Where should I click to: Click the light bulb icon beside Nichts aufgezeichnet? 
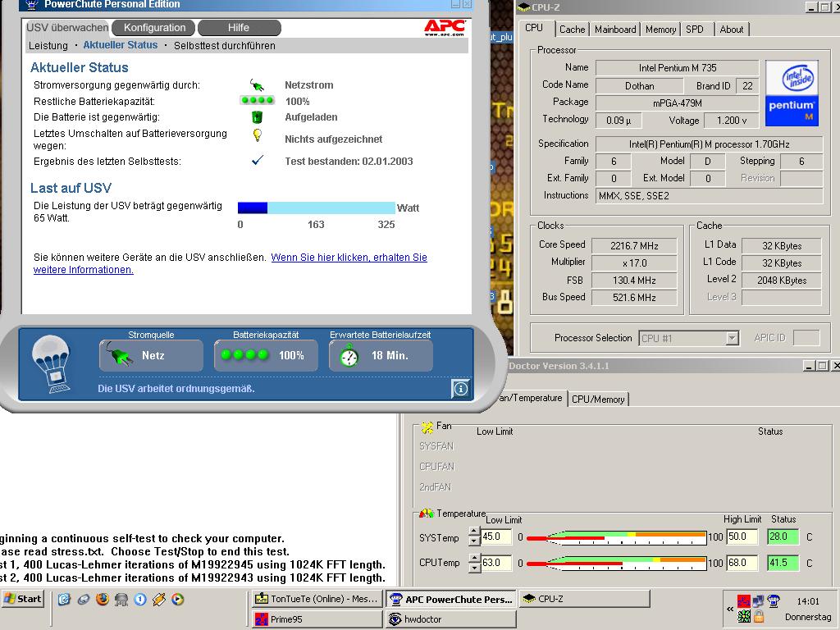click(257, 135)
